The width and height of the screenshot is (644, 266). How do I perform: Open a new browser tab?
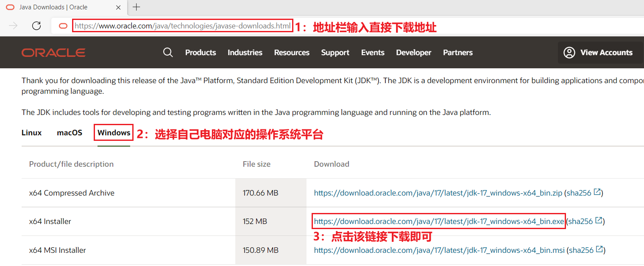pyautogui.click(x=136, y=7)
